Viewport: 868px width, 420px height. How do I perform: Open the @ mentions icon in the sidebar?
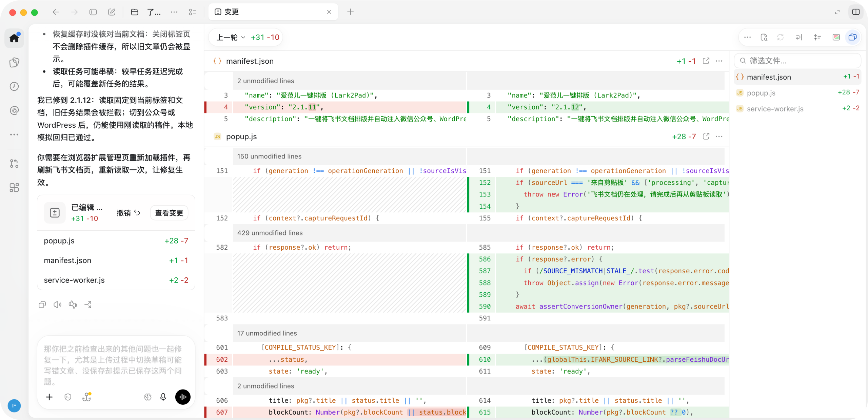click(x=14, y=110)
